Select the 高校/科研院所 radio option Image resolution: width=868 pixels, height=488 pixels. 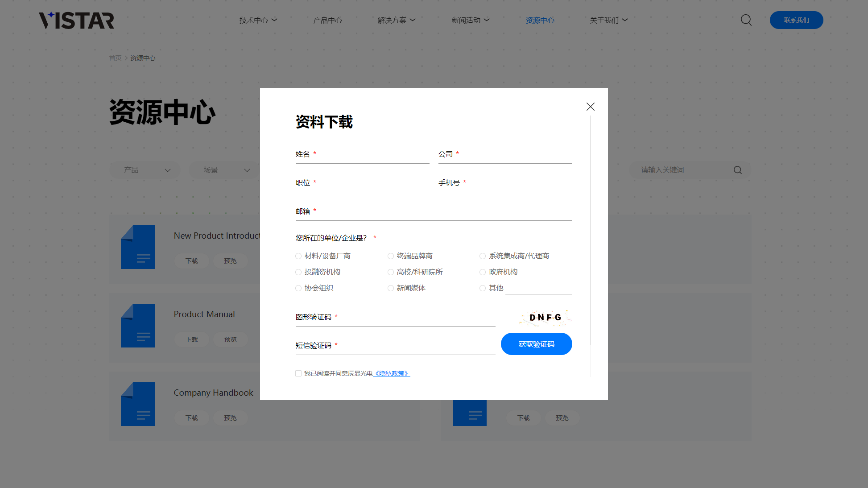point(391,272)
